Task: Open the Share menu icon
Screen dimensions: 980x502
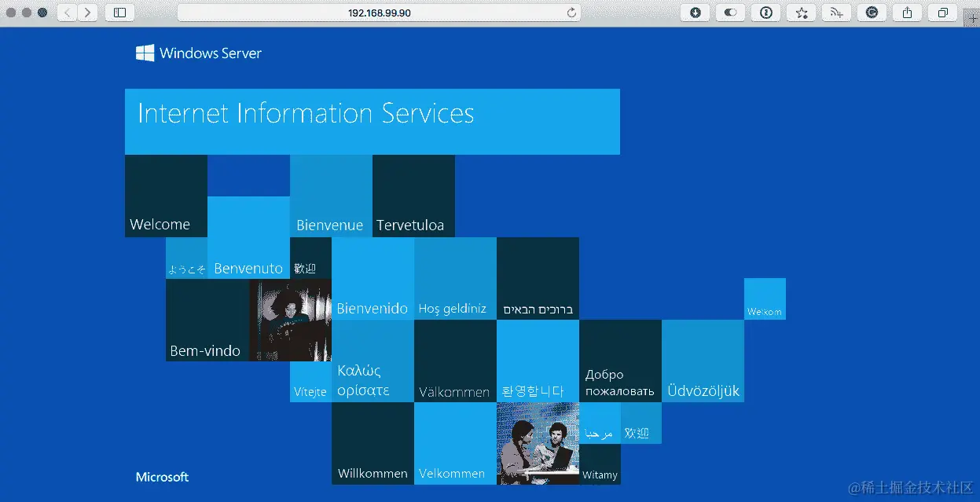Action: [908, 13]
